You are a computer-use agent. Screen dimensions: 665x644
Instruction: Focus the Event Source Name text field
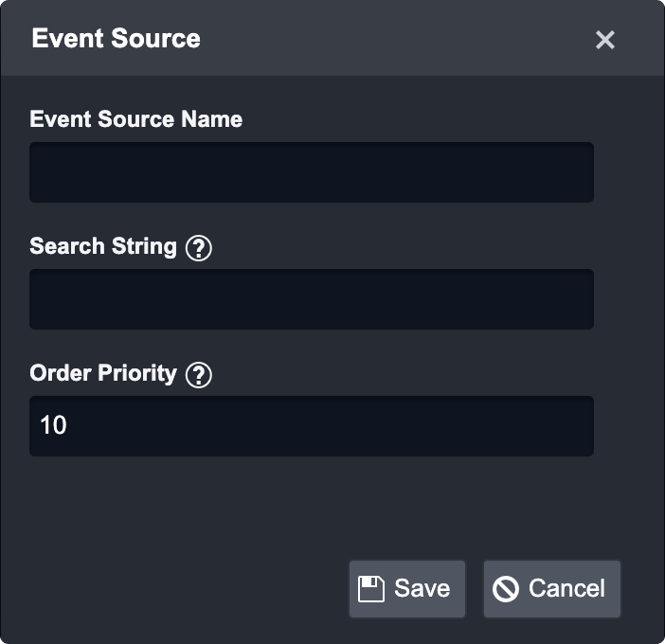point(311,172)
